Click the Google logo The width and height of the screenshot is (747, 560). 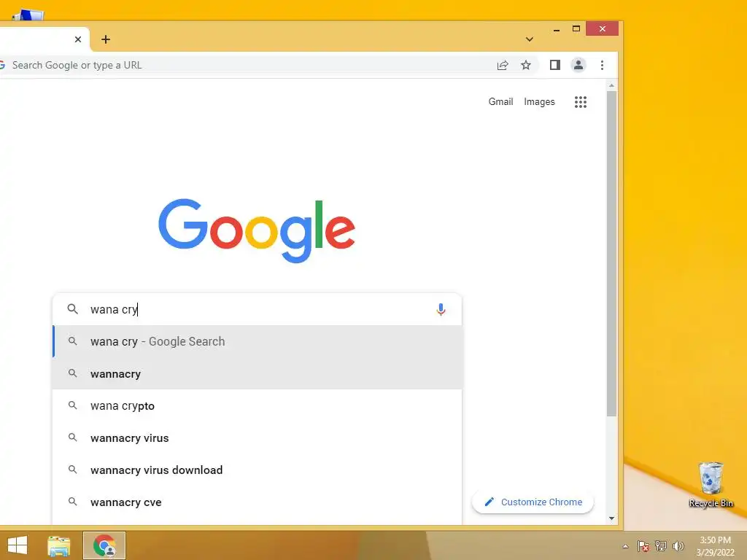(x=257, y=230)
